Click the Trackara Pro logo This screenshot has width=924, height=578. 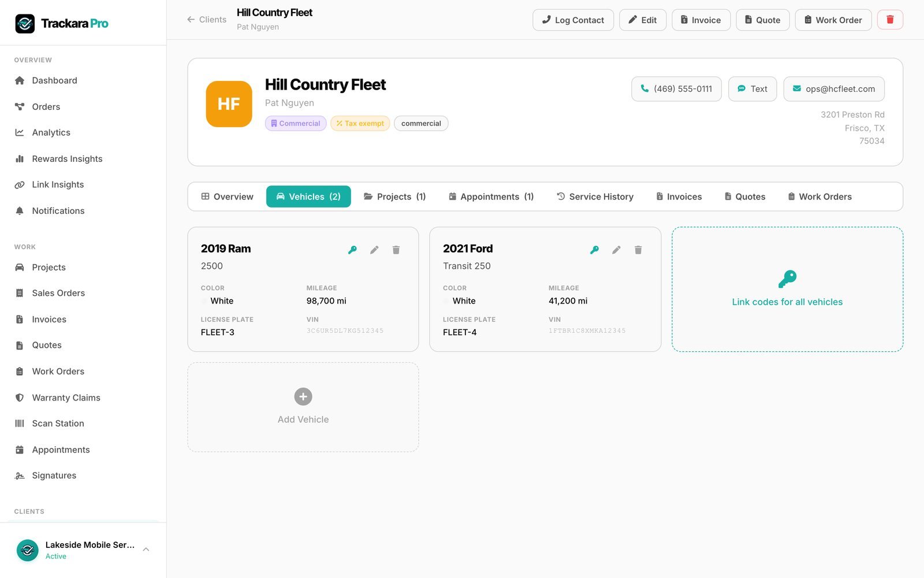tap(62, 23)
